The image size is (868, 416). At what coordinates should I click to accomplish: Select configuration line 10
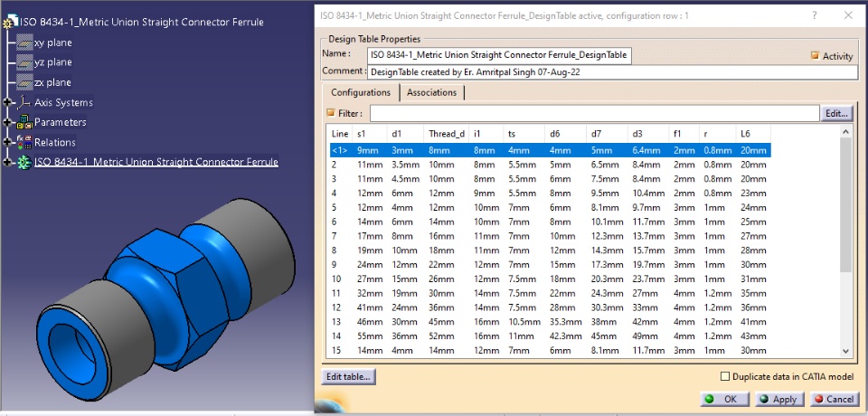click(x=550, y=279)
